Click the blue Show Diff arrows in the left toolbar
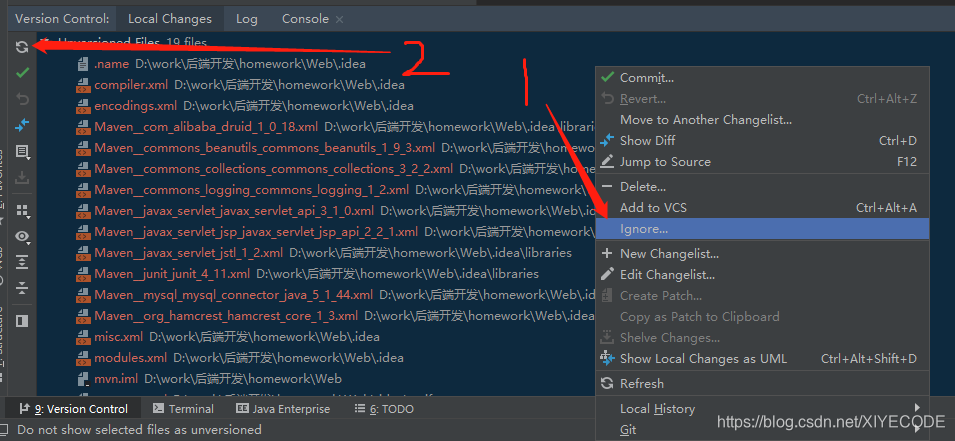Image resolution: width=955 pixels, height=441 pixels. (23, 125)
